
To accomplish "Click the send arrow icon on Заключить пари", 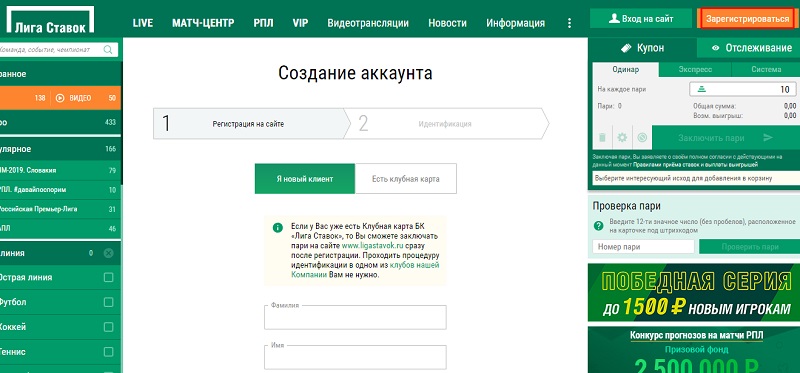I will pyautogui.click(x=768, y=138).
